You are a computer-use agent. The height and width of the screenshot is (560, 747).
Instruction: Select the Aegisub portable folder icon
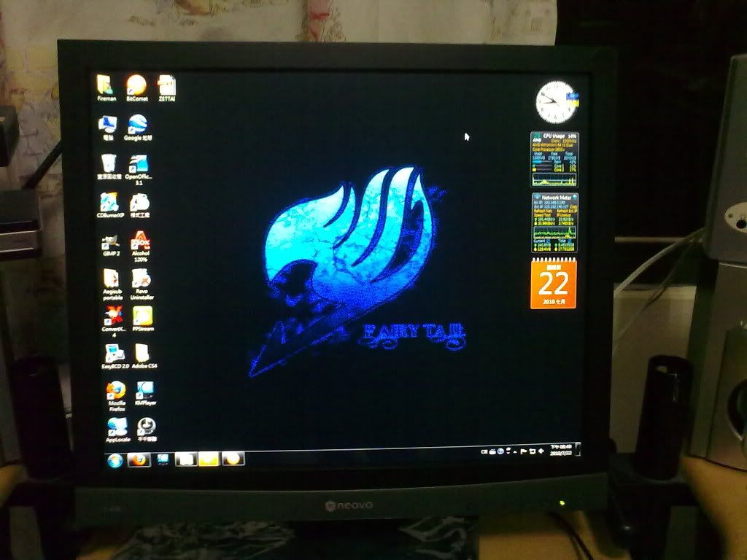(x=112, y=285)
